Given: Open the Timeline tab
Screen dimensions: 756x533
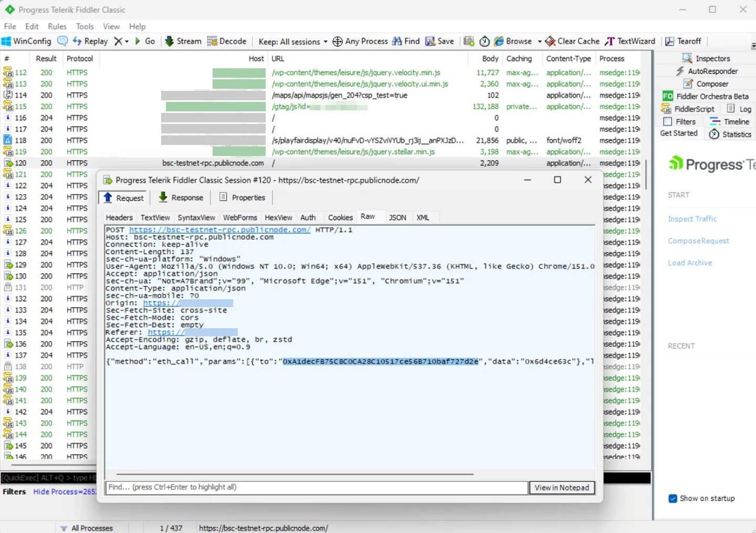Looking at the screenshot, I should (730, 121).
